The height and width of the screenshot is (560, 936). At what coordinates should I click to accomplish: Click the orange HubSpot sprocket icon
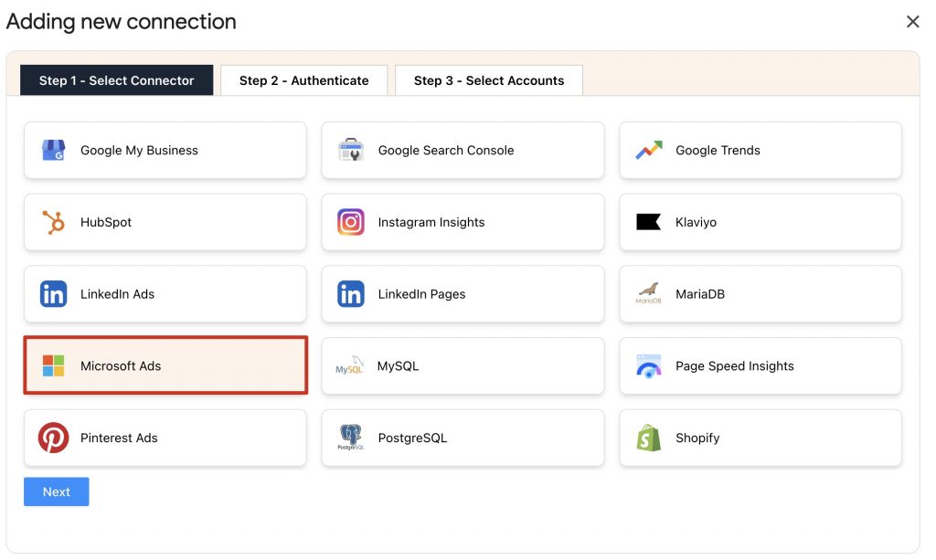pos(53,222)
